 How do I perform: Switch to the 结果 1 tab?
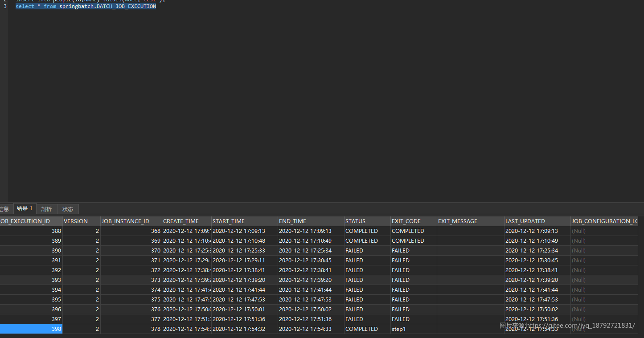pyautogui.click(x=25, y=208)
